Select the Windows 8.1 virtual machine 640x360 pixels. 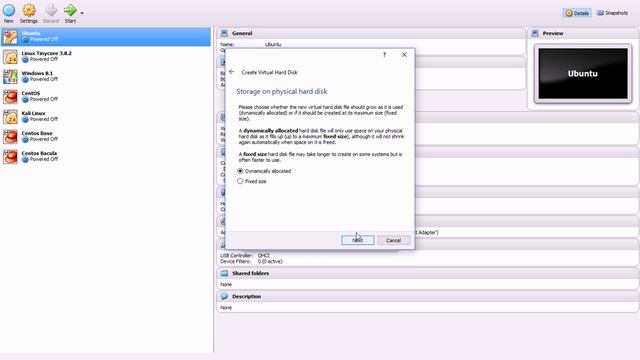pos(106,76)
